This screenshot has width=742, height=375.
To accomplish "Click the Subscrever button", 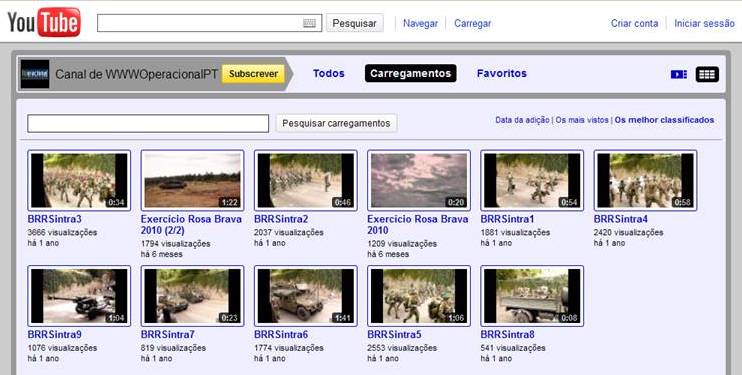I will [254, 74].
